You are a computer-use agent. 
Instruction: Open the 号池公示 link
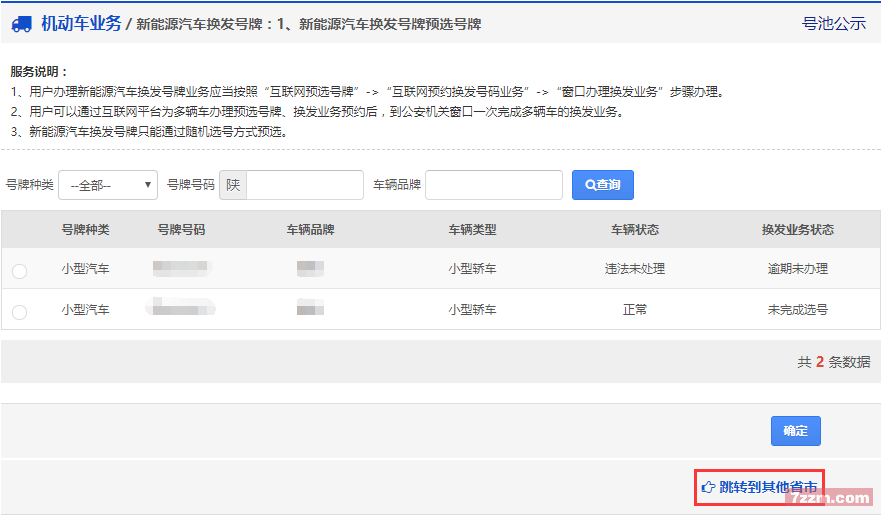pyautogui.click(x=833, y=24)
